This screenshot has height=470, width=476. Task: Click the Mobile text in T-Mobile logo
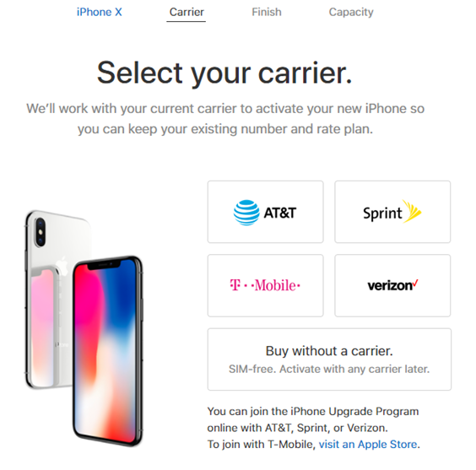(x=275, y=285)
